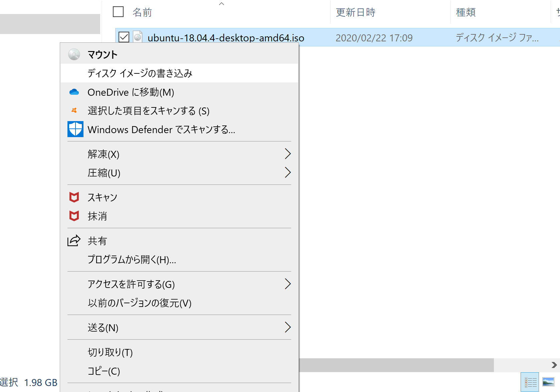Expand the アクセスを許可する(G) submenu arrow
560x392 pixels.
(x=288, y=284)
